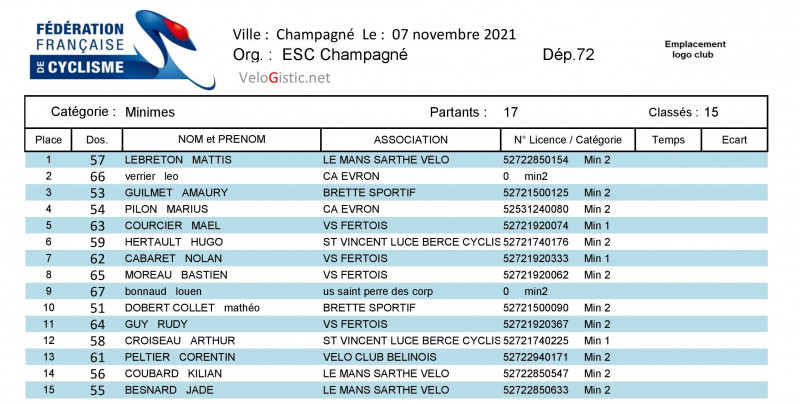Select the GUILMET AMAURY name cell
This screenshot has height=404, width=800.
click(175, 193)
